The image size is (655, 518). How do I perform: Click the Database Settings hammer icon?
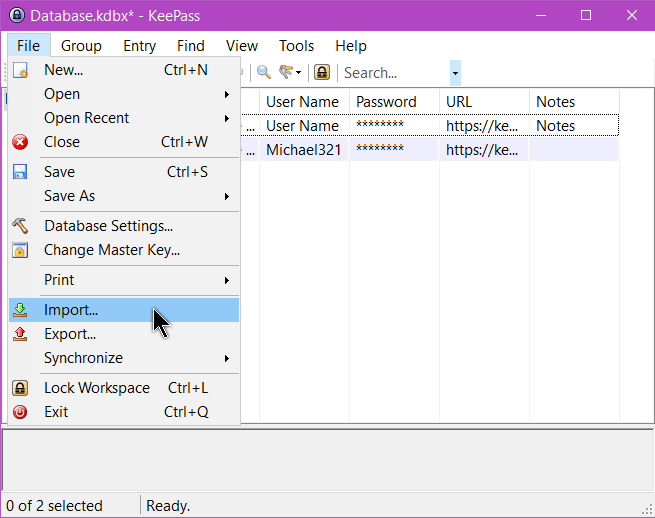(20, 226)
